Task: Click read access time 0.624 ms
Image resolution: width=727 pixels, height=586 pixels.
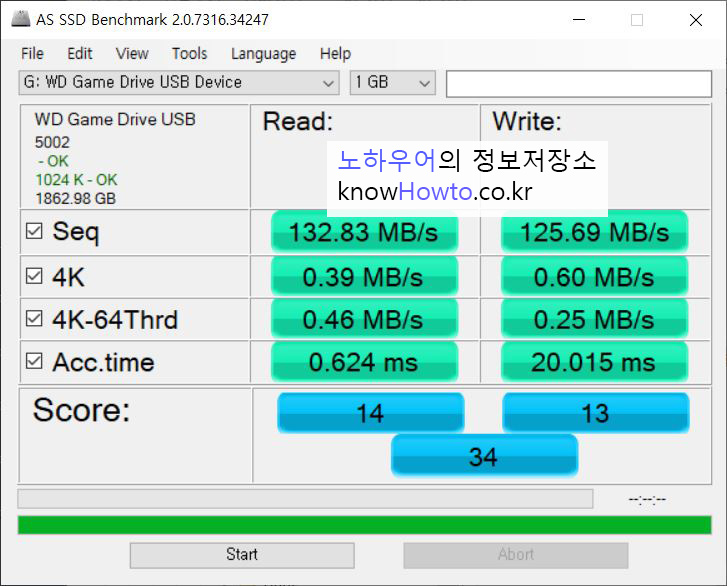Action: point(364,362)
